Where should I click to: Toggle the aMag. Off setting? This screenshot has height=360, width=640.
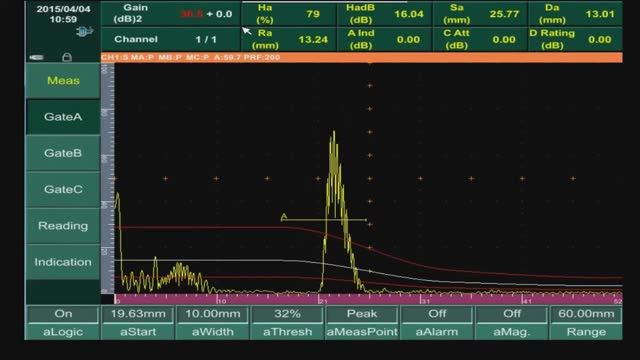[511, 322]
